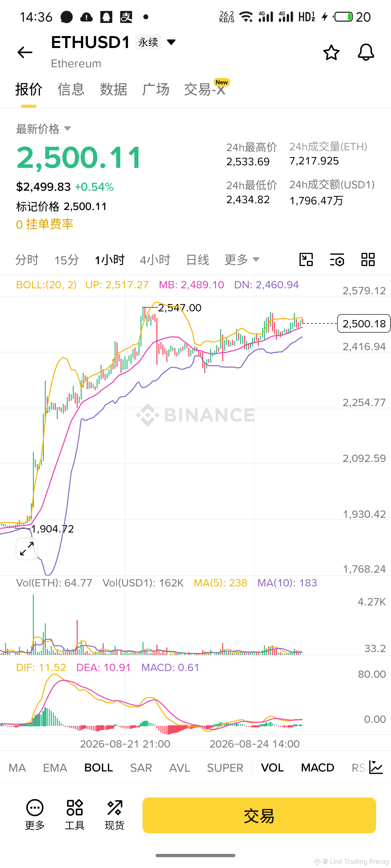Toggle the EMA indicator

point(55,768)
